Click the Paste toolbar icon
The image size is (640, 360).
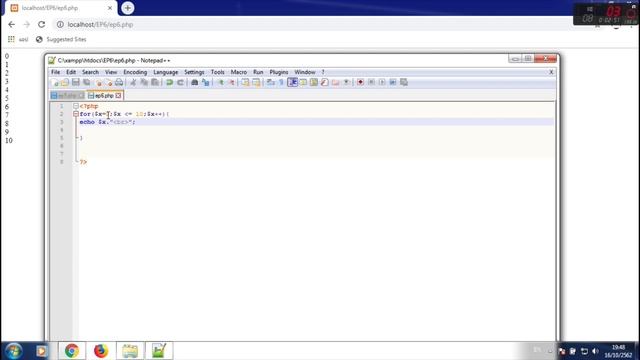point(155,82)
